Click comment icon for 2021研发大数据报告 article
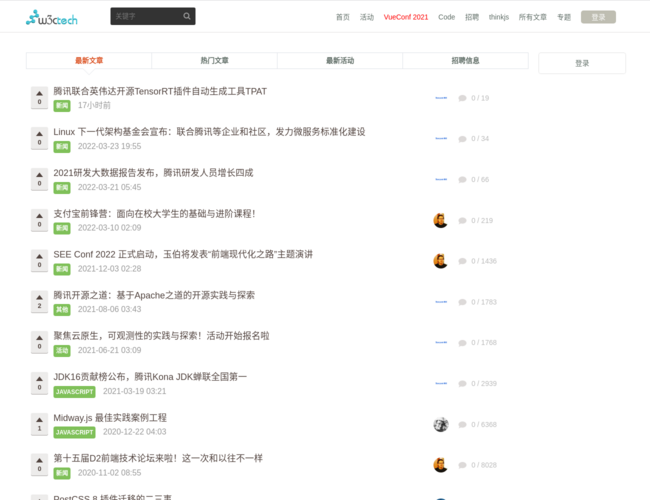 [x=462, y=180]
